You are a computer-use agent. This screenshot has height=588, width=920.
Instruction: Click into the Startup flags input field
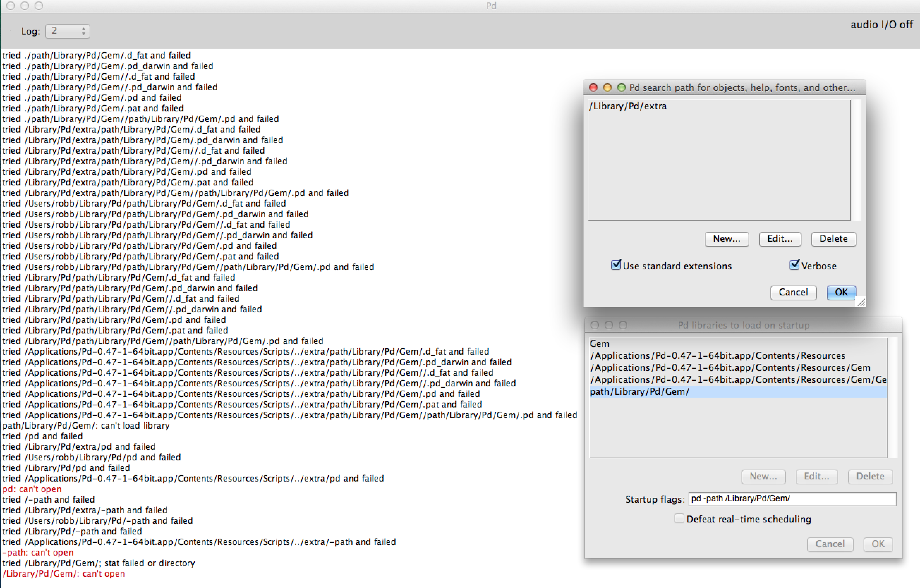(792, 499)
